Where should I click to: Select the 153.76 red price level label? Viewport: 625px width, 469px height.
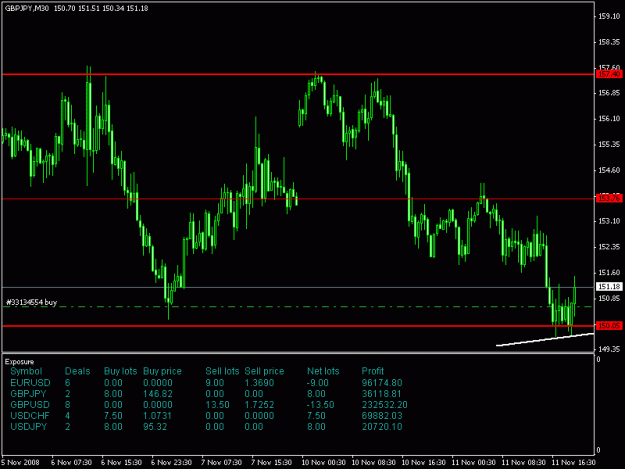[x=609, y=198]
